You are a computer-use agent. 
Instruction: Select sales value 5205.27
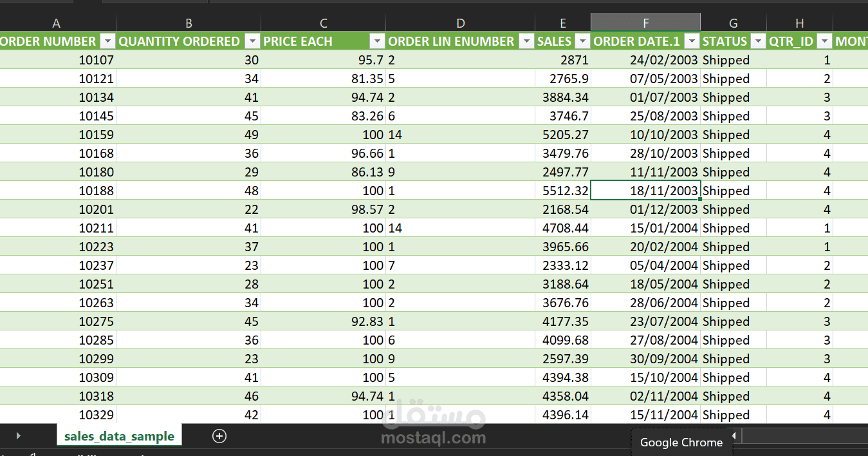click(562, 135)
